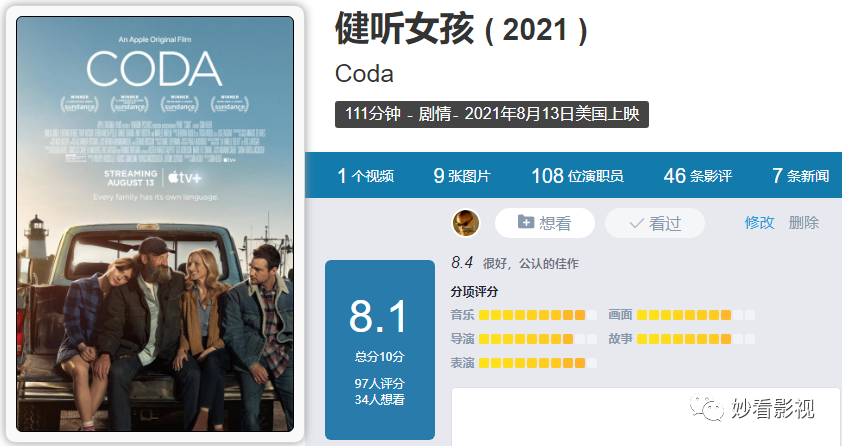
Task: Open the 9 张图片 tab
Action: point(462,176)
